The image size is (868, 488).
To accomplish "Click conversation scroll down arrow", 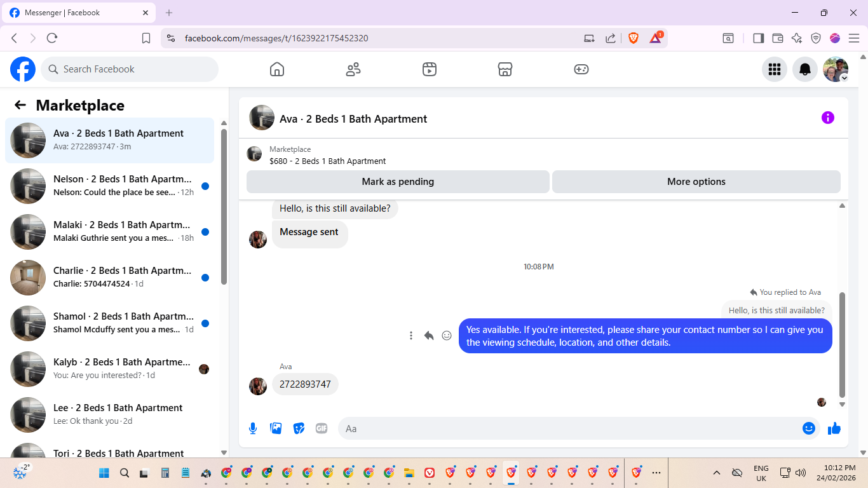I will click(x=843, y=404).
